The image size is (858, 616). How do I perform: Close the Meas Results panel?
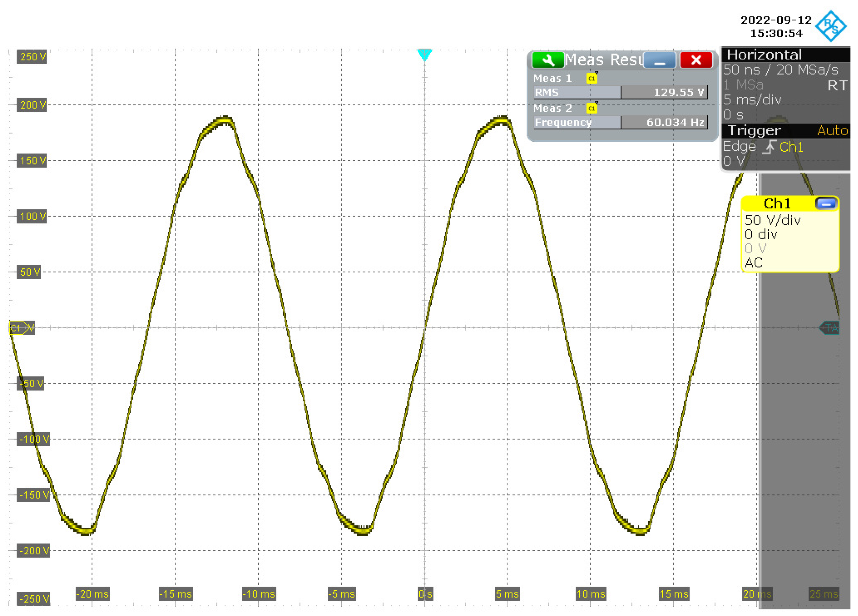(x=696, y=60)
